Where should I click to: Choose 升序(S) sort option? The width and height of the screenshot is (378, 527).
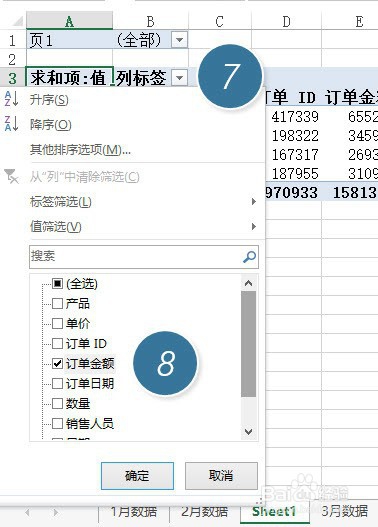[x=49, y=100]
